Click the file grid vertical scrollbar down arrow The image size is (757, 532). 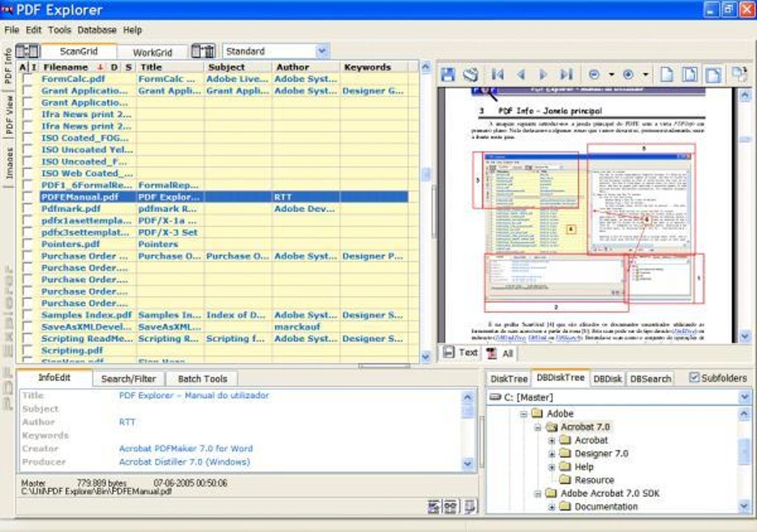point(425,357)
